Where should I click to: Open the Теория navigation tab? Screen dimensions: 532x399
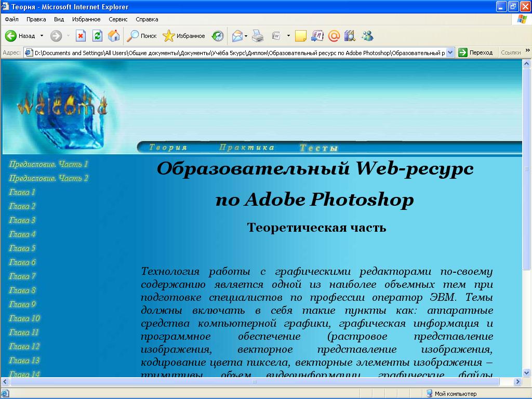click(x=168, y=148)
